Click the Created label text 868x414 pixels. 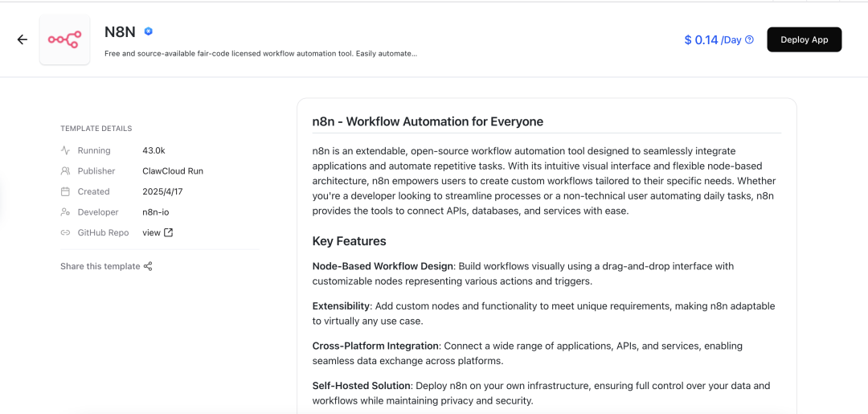click(93, 191)
